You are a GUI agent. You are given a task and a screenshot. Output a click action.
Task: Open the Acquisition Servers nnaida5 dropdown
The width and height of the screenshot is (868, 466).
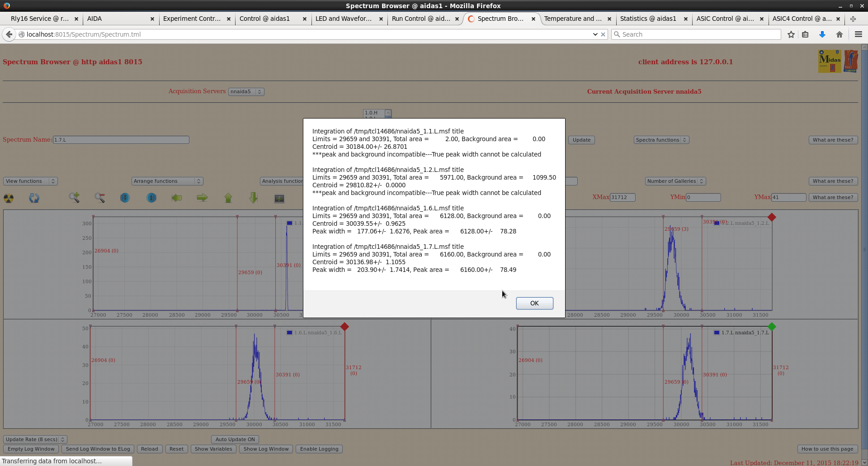(x=246, y=91)
